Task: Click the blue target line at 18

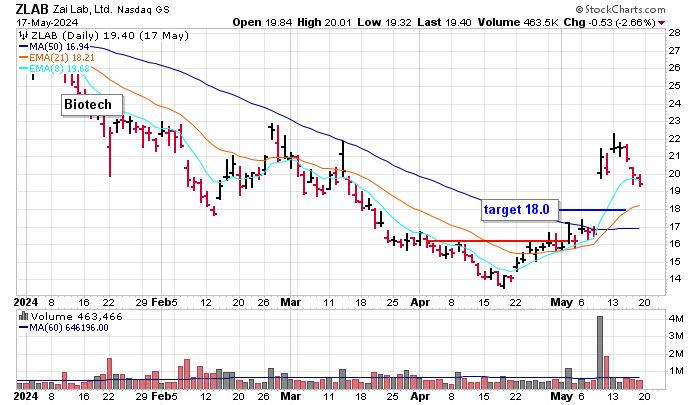Action: pos(592,209)
